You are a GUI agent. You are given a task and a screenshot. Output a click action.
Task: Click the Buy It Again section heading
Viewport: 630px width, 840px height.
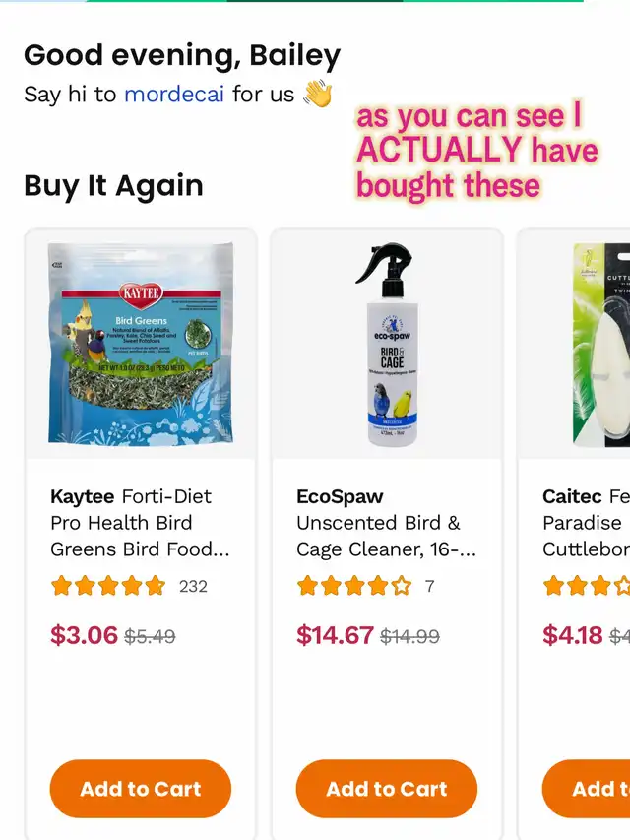coord(113,186)
